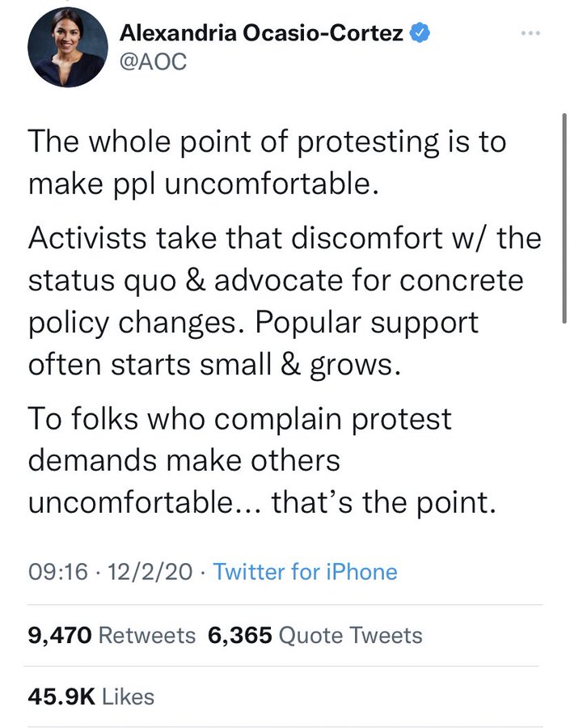Select the paragraph starting 'To folks who complain'

(262, 460)
